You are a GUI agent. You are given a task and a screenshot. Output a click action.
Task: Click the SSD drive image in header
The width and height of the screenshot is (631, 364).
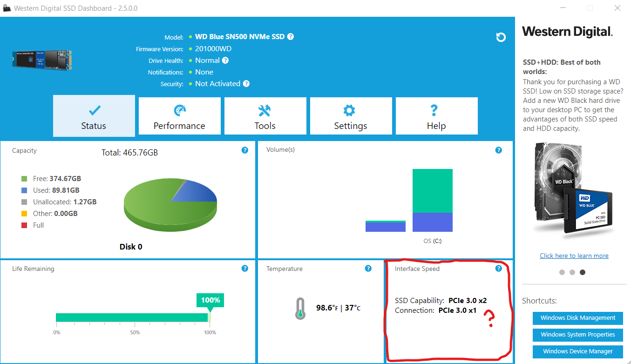42,60
